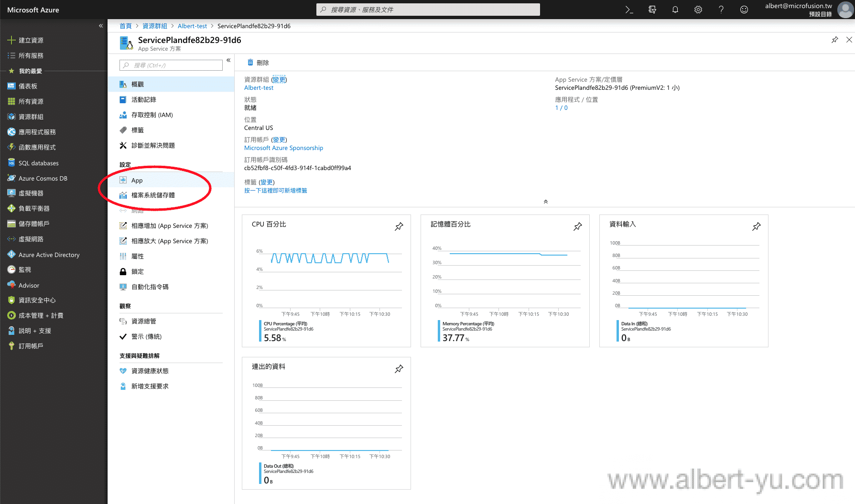Open directory and subscription filter icon
This screenshot has height=504, width=855.
tap(652, 10)
